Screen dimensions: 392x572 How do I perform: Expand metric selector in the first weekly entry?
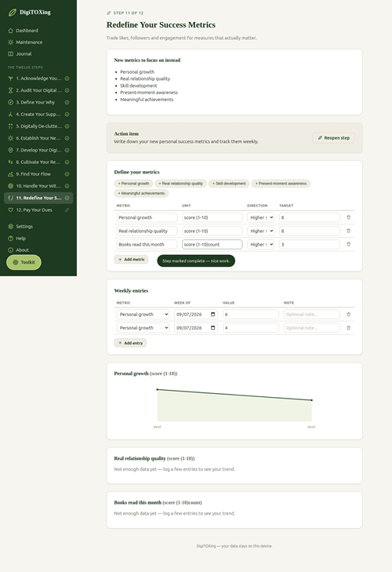(143, 315)
